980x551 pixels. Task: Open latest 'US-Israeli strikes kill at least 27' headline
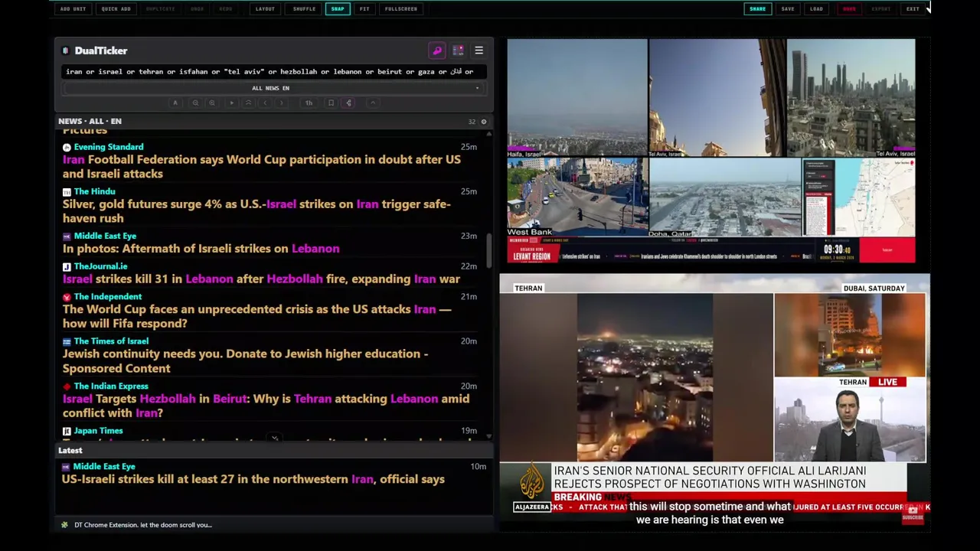[x=253, y=479]
